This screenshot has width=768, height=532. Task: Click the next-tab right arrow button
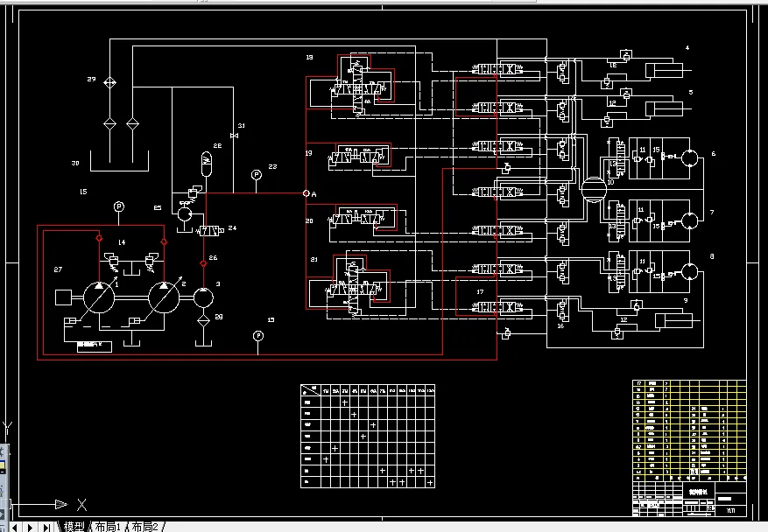pyautogui.click(x=31, y=528)
